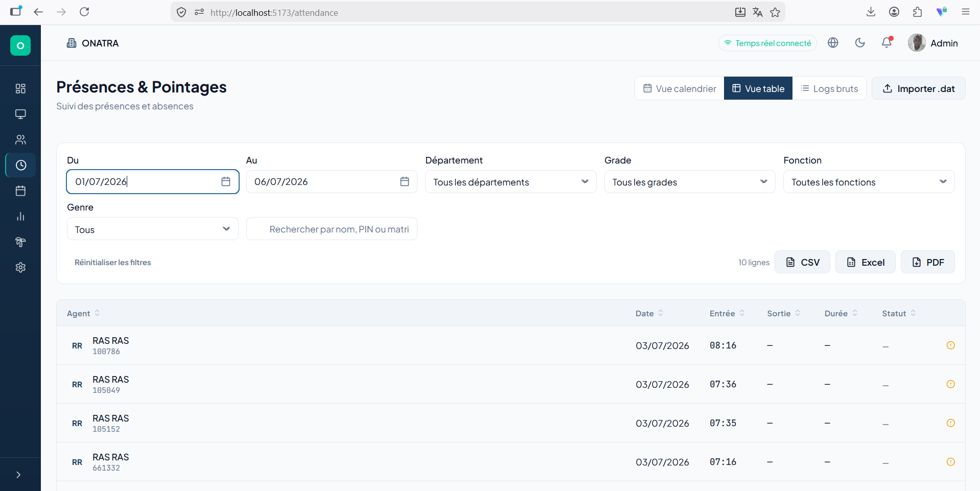
Task: Toggle dark mode moon icon
Action: (x=860, y=43)
